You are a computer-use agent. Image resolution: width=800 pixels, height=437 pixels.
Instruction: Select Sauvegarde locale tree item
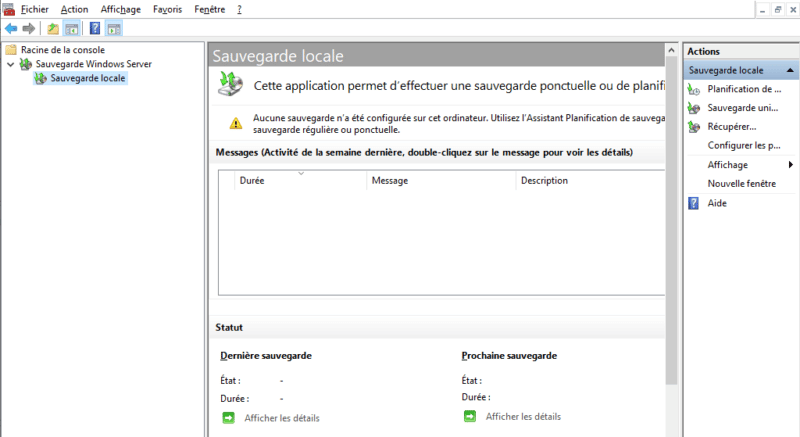[x=87, y=79]
